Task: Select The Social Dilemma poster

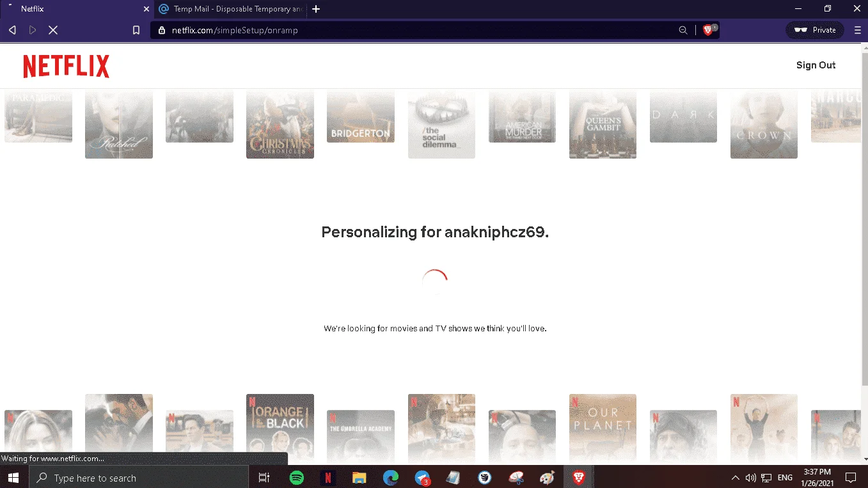Action: click(x=441, y=124)
